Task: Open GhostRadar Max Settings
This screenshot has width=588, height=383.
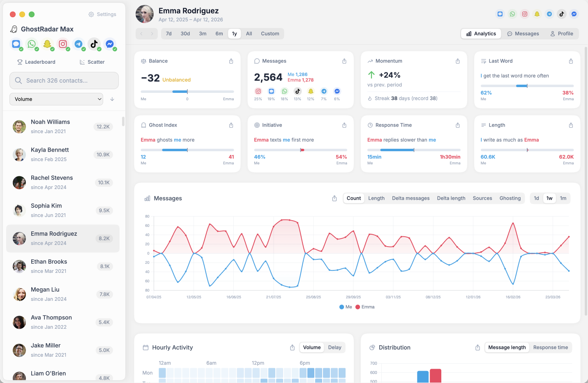Action: (x=102, y=14)
